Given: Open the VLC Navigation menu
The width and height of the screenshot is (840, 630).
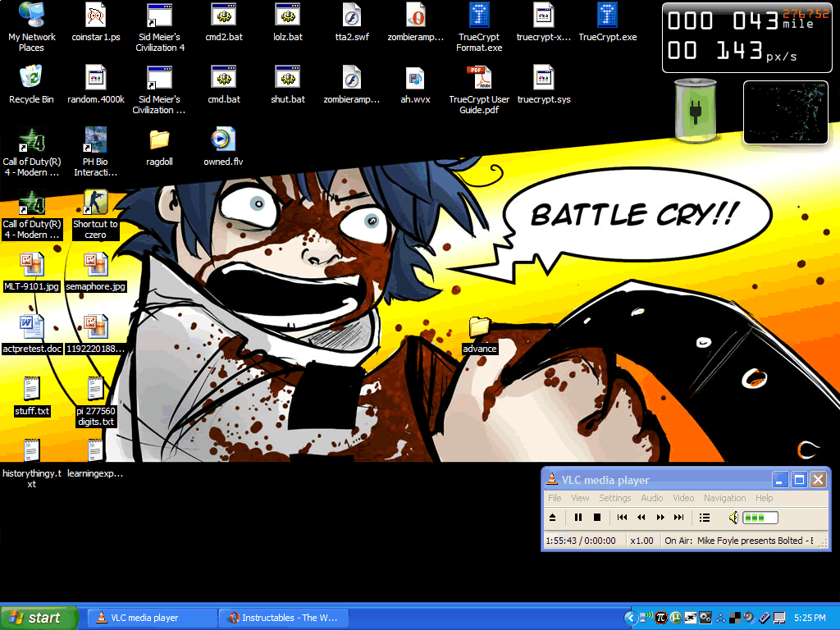Looking at the screenshot, I should [725, 498].
